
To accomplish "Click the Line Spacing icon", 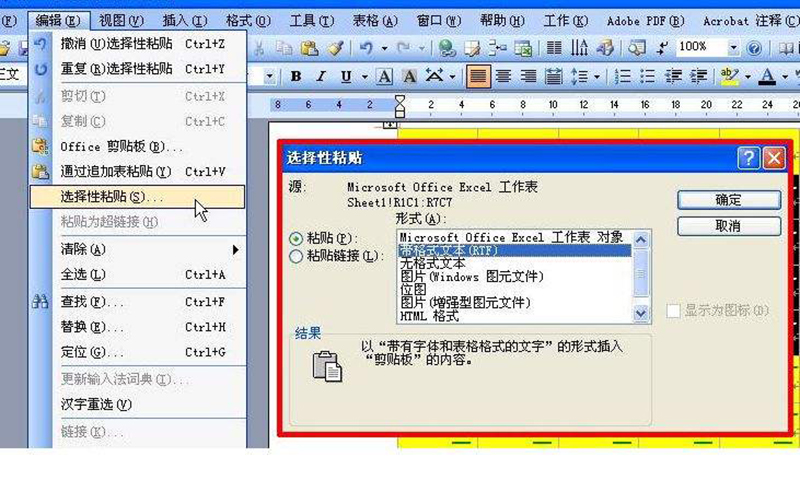I will (580, 77).
